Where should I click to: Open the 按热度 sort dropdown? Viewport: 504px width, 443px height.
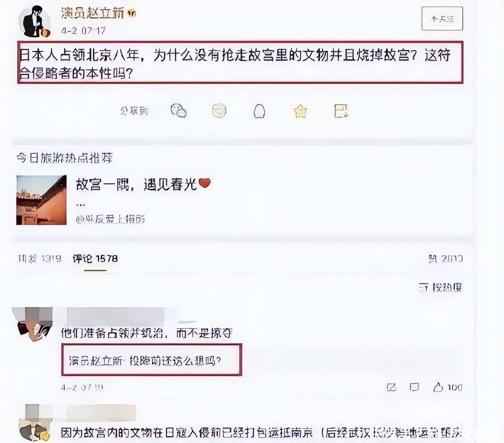click(440, 287)
